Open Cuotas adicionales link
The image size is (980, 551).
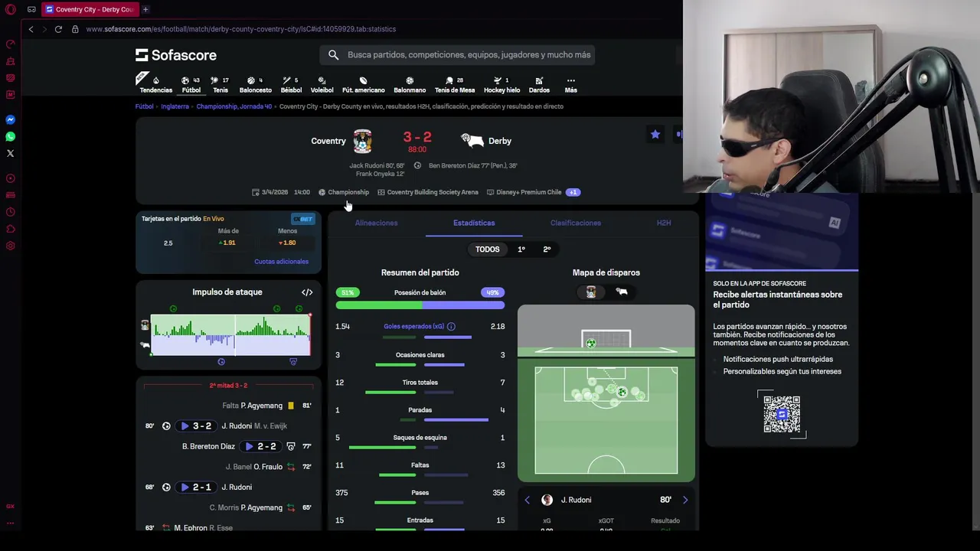click(x=281, y=262)
